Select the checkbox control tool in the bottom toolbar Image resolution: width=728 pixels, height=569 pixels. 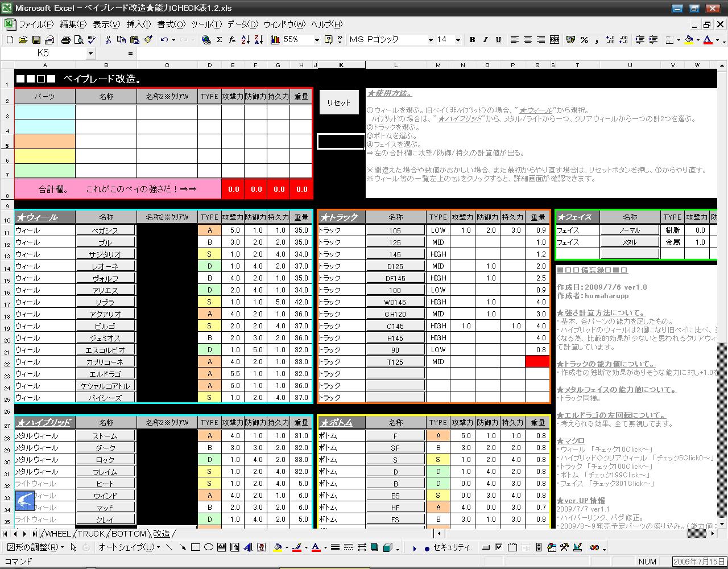pos(499,547)
